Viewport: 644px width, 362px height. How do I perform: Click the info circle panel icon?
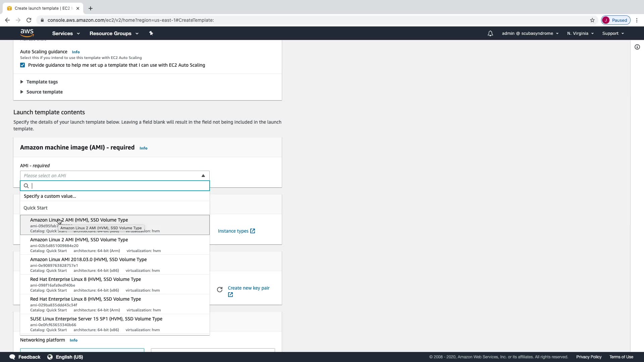pos(637,47)
